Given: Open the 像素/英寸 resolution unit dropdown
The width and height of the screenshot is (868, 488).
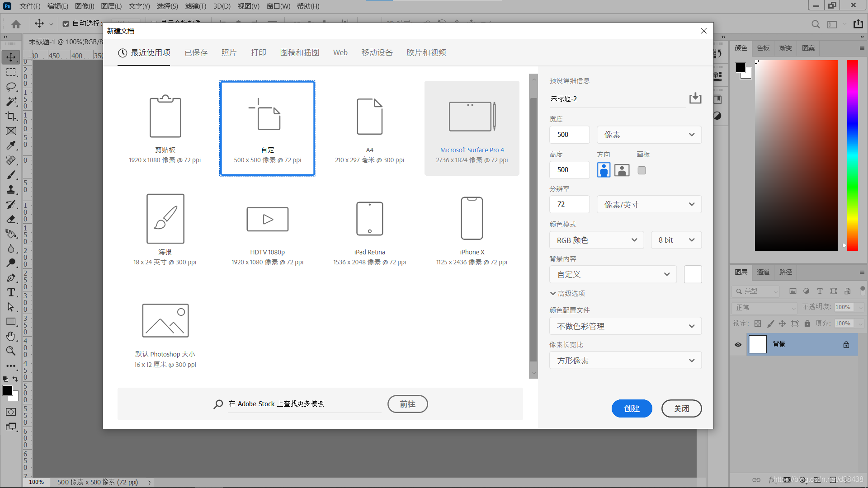Looking at the screenshot, I should coord(649,205).
